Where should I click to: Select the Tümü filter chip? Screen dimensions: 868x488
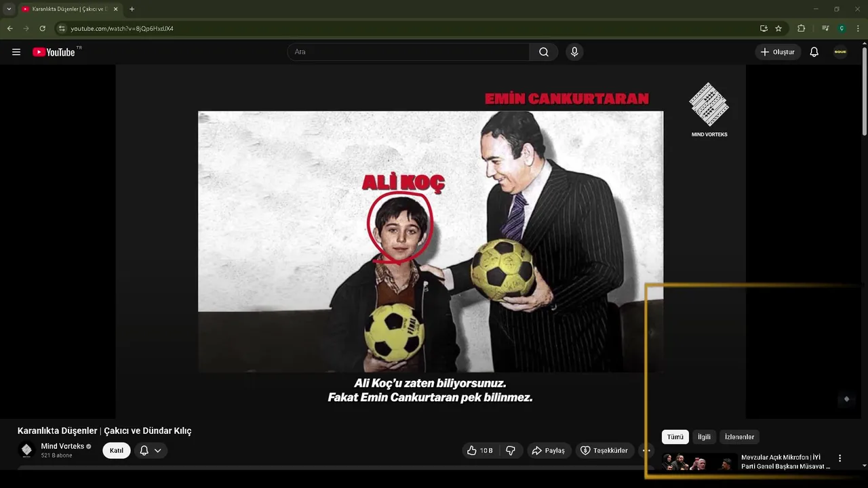pos(675,437)
